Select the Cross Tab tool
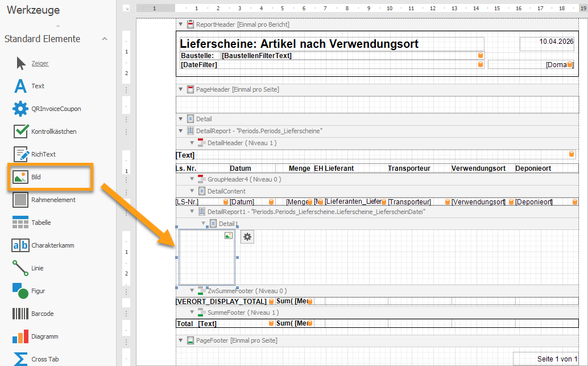 pyautogui.click(x=36, y=359)
